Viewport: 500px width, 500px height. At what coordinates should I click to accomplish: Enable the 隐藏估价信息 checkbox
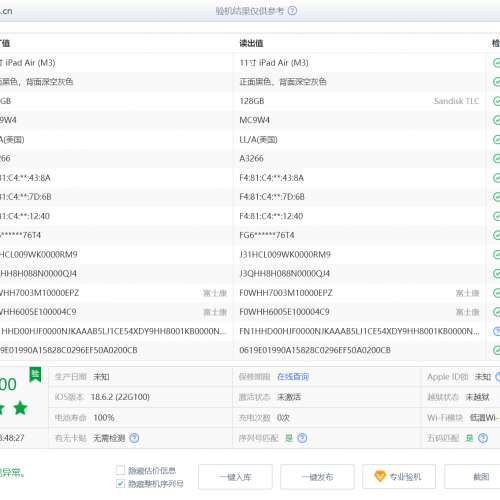[x=121, y=470]
